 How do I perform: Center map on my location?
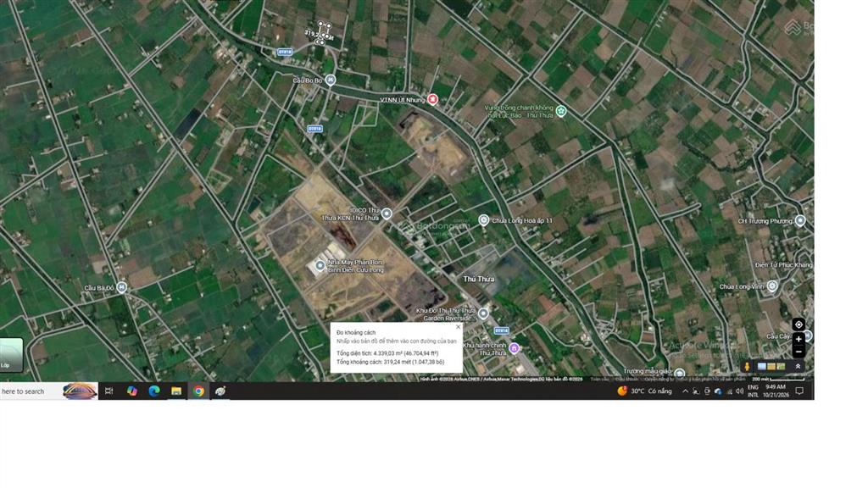[x=798, y=324]
